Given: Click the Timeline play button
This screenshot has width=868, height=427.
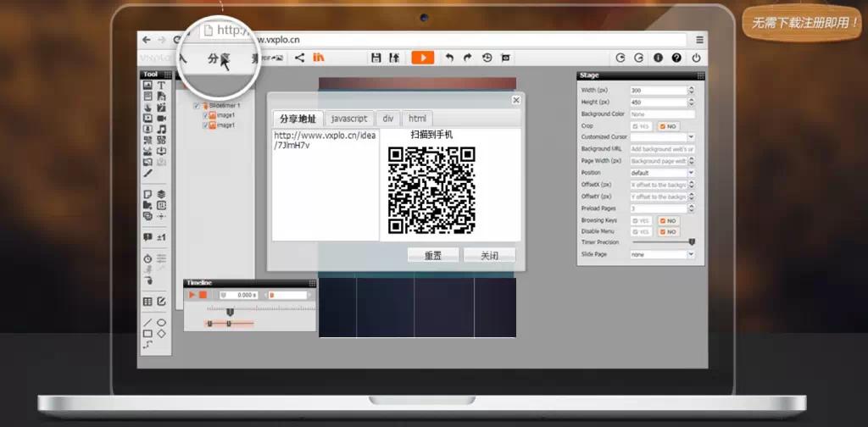Looking at the screenshot, I should click(192, 296).
